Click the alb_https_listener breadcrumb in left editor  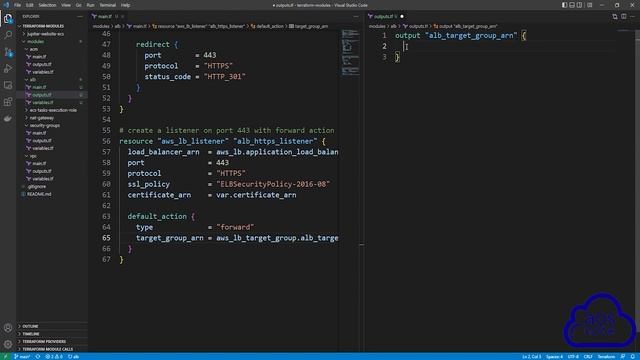[x=199, y=26]
